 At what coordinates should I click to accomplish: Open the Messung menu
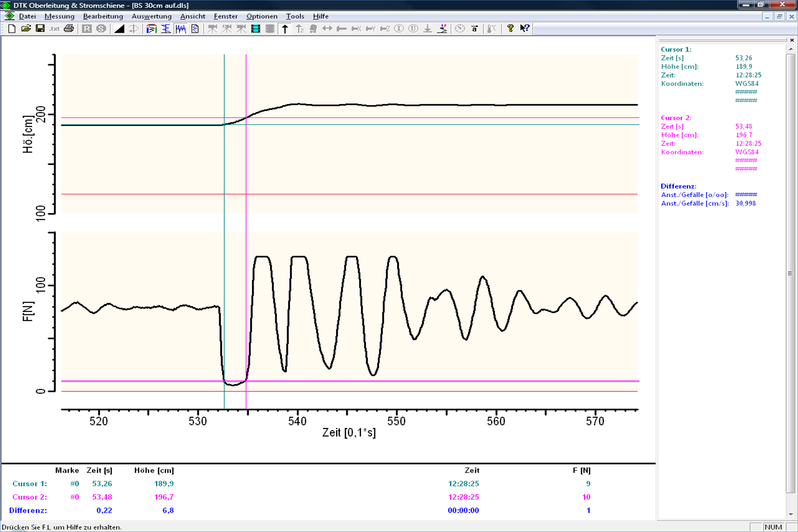tap(59, 16)
